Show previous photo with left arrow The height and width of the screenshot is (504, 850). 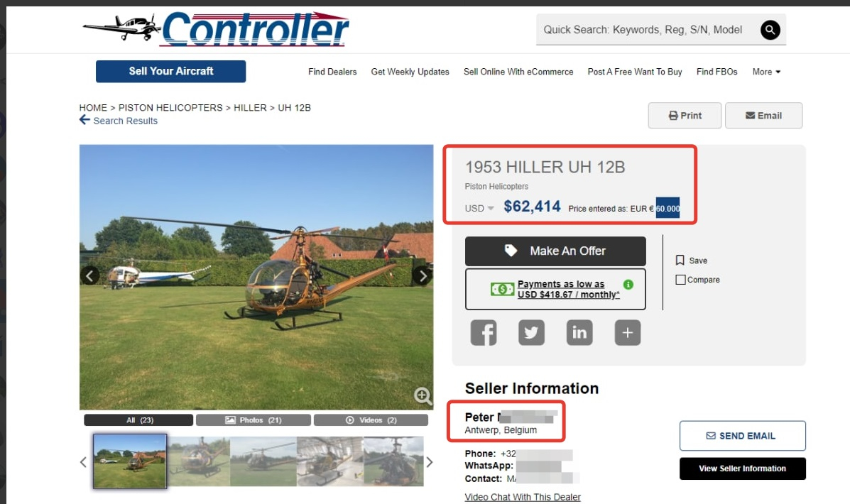(90, 276)
